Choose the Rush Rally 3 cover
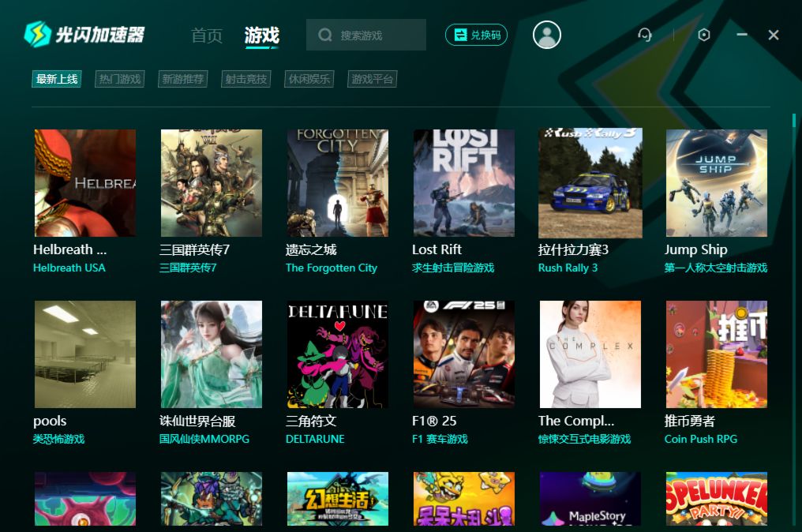The width and height of the screenshot is (802, 532). [590, 183]
